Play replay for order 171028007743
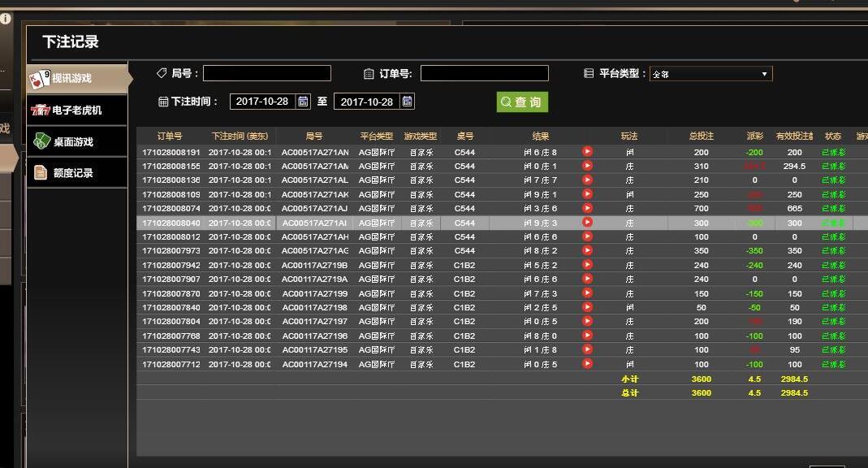This screenshot has width=868, height=468. [587, 349]
